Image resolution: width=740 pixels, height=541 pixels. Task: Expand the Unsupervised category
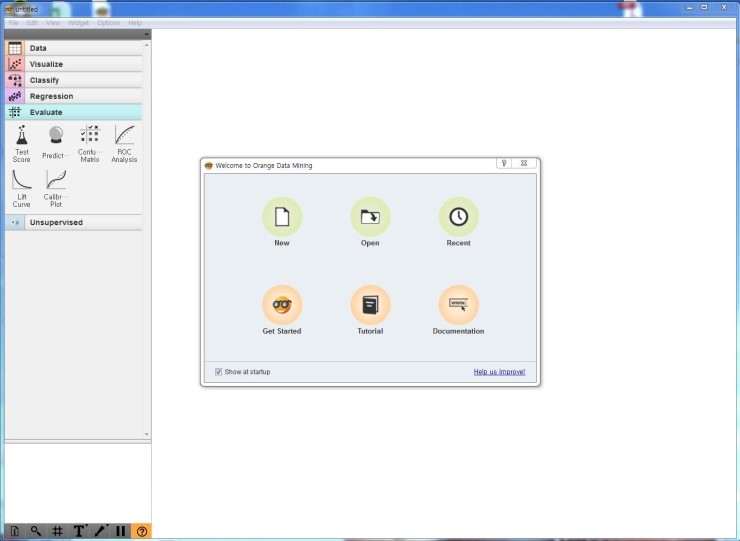[x=74, y=222]
